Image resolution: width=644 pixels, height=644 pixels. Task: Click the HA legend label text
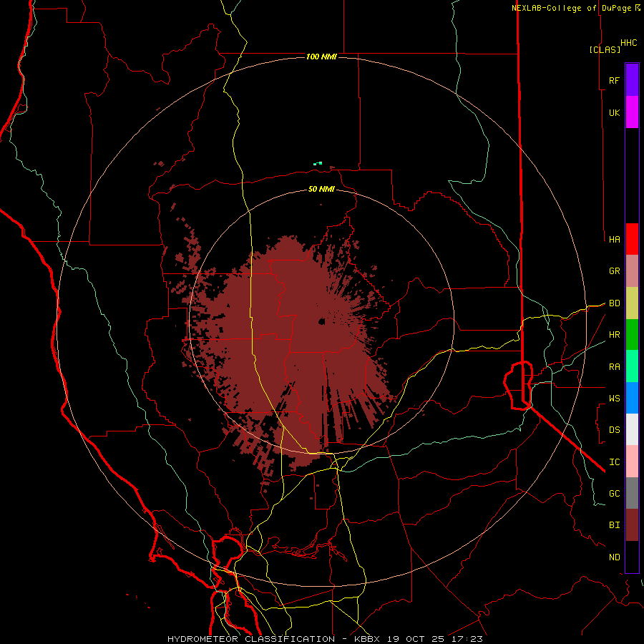(x=614, y=240)
